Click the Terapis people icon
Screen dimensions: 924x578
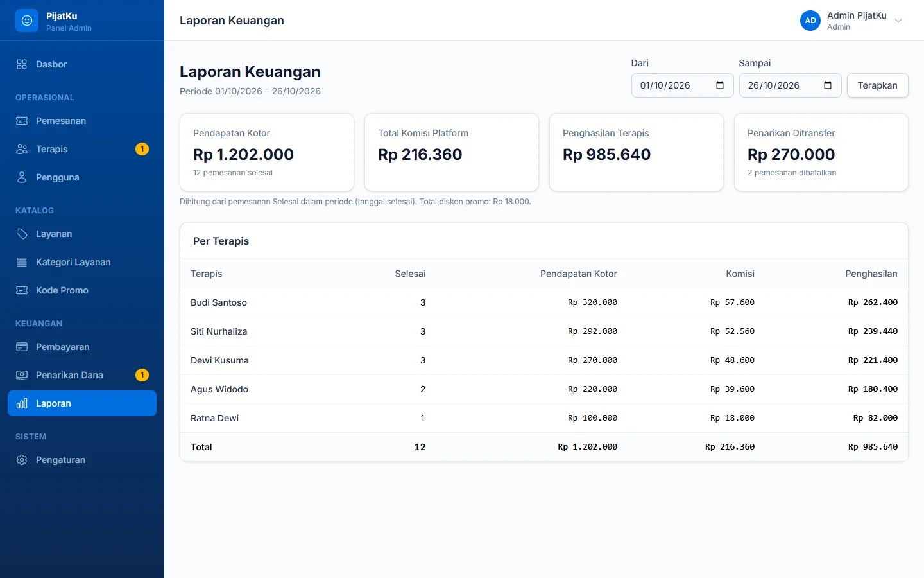pos(22,149)
